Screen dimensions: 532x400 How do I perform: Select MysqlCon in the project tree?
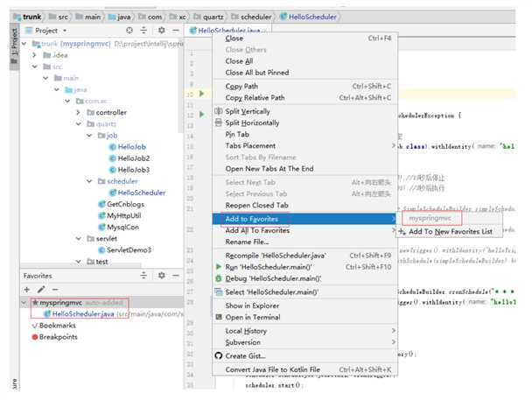pos(122,227)
